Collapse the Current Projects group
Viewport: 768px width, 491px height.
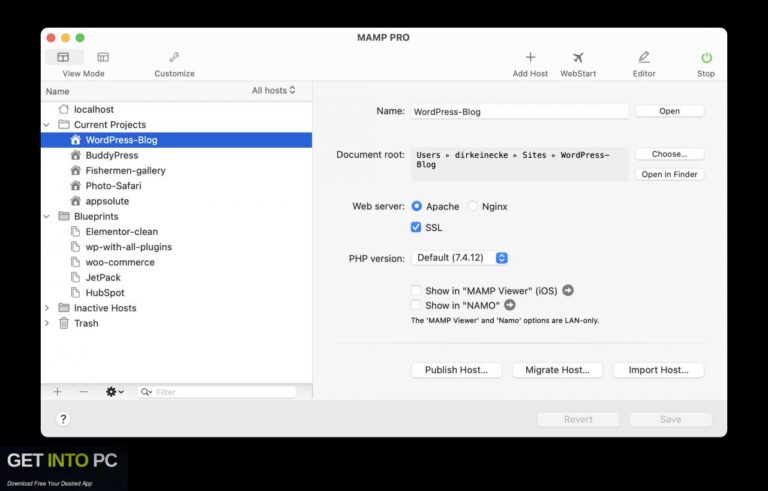(47, 125)
